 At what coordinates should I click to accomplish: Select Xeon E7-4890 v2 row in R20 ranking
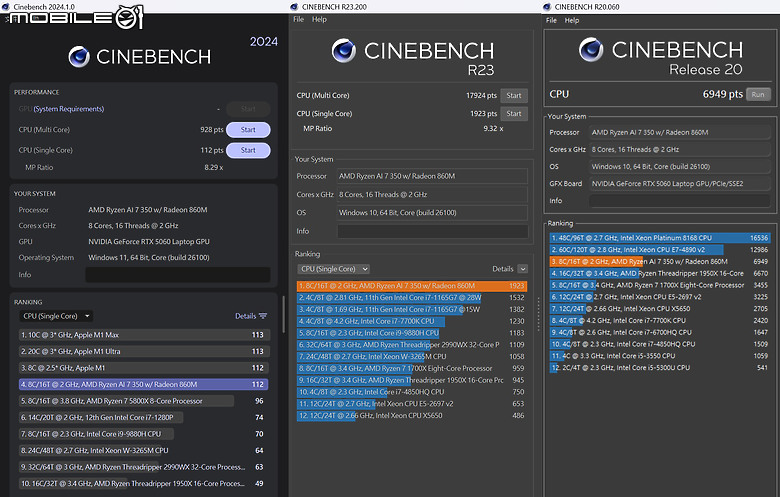pos(660,250)
